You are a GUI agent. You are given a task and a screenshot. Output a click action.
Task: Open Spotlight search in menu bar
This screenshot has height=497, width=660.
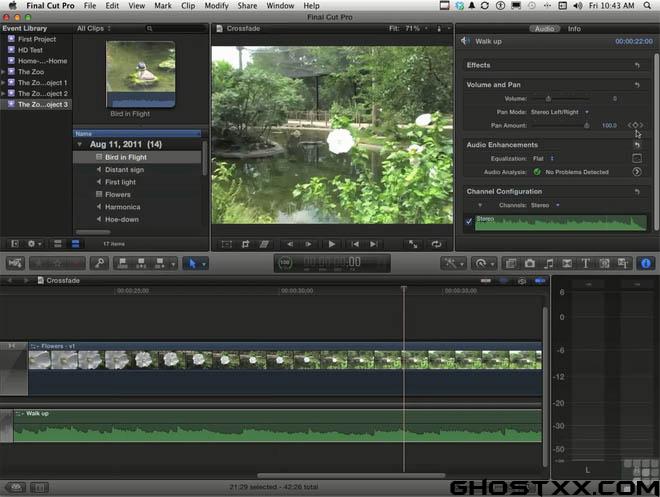click(647, 5)
